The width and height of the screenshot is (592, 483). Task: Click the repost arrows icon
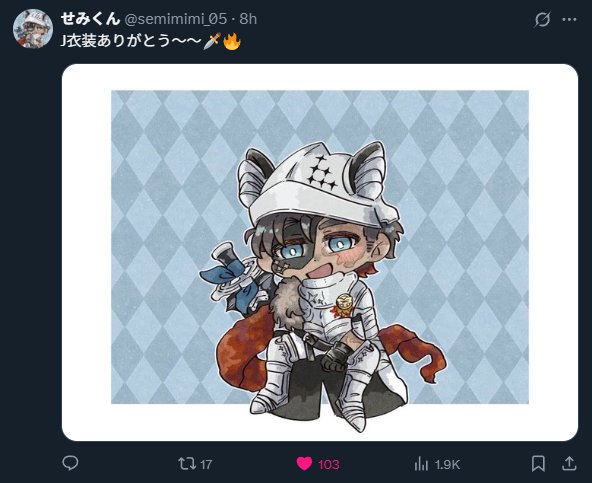pos(187,464)
